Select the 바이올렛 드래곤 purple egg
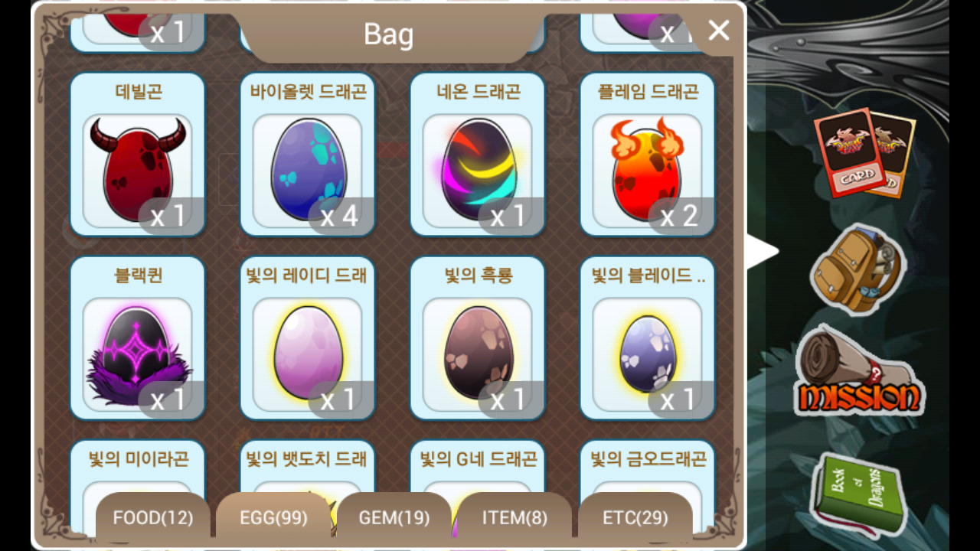Image resolution: width=980 pixels, height=551 pixels. (308, 154)
